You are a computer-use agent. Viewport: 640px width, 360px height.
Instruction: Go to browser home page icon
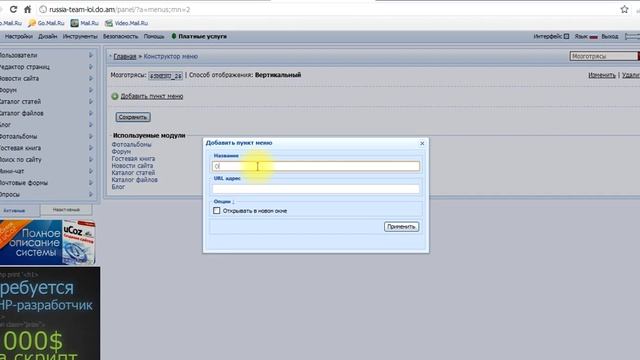27,9
